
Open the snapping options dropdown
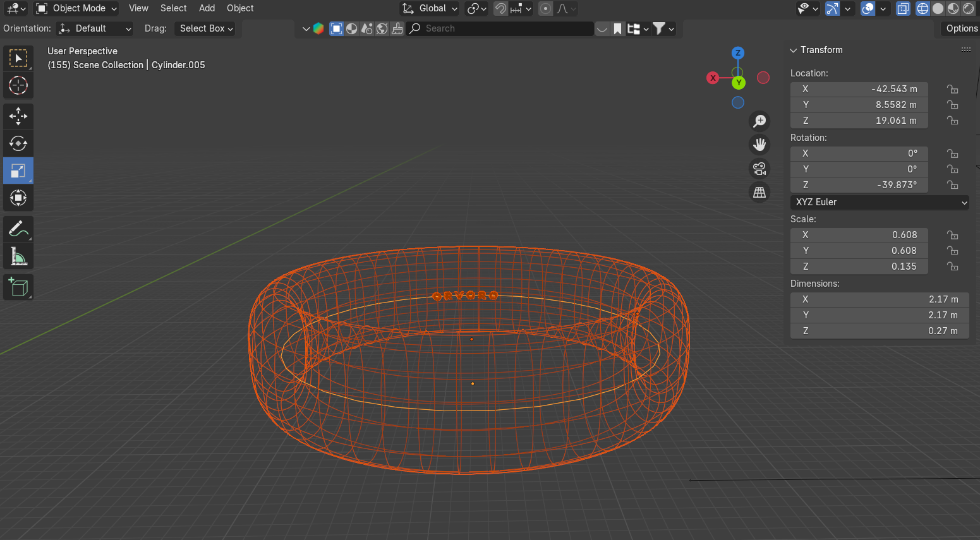tap(521, 8)
